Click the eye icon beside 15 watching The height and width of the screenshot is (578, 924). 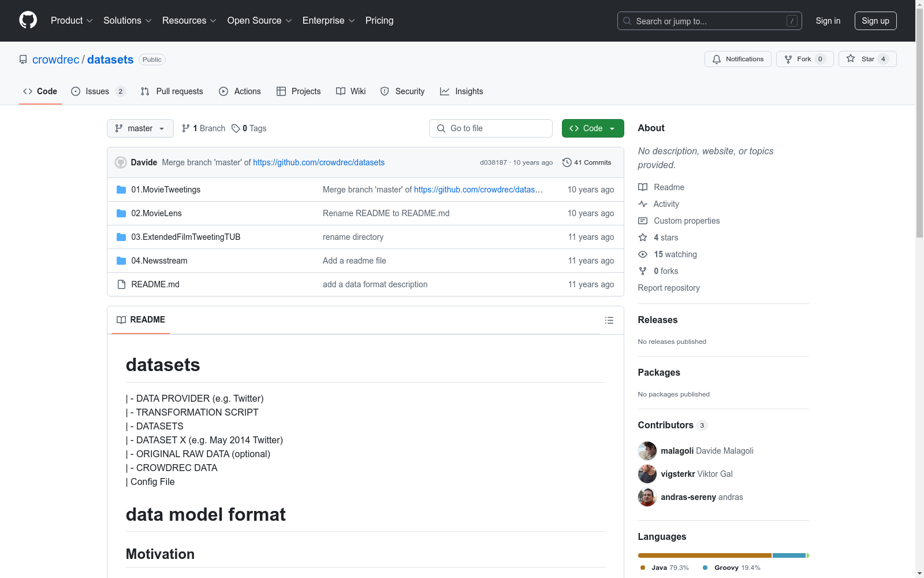[x=643, y=254]
